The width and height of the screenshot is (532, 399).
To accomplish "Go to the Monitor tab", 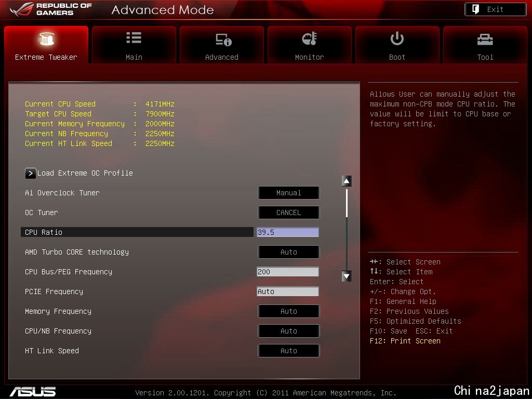I will point(310,45).
